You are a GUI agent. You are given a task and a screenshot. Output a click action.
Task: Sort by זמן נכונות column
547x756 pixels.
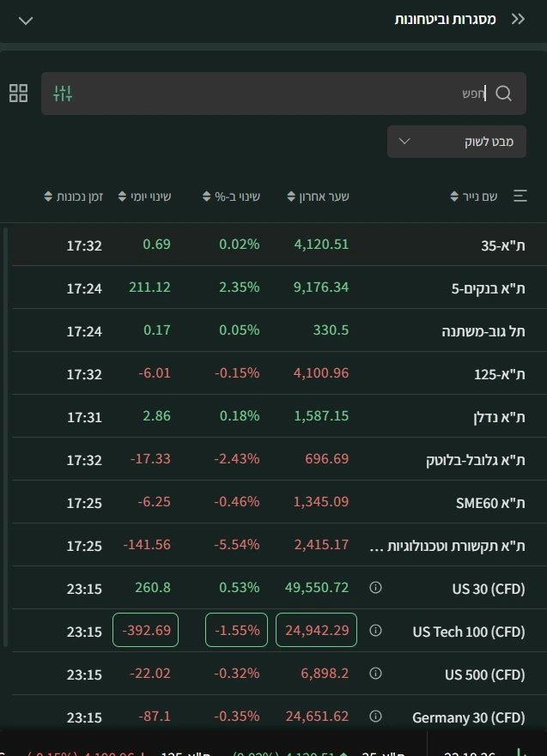(73, 197)
